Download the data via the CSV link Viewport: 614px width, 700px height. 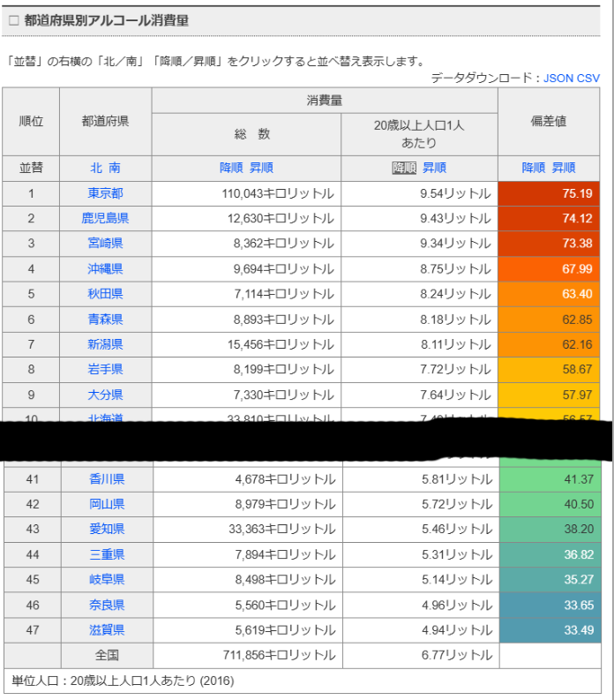(x=588, y=78)
